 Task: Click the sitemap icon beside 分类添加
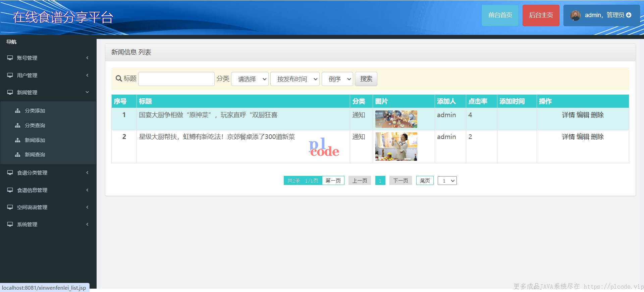18,110
